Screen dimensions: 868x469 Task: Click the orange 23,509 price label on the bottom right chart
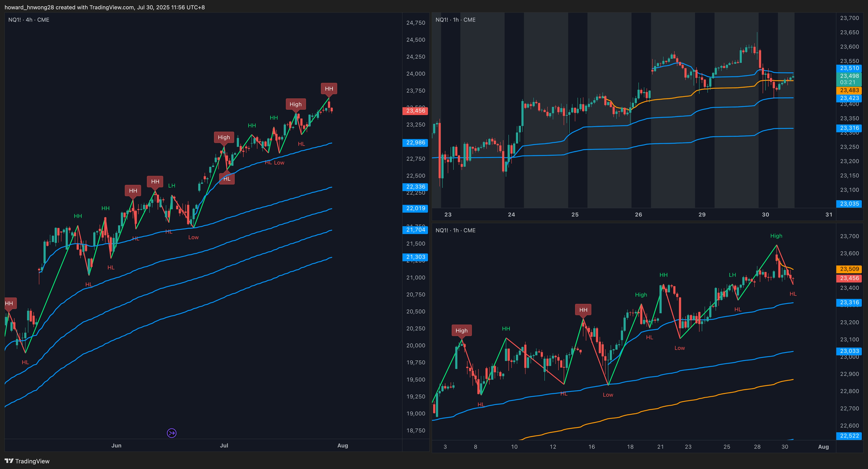[x=849, y=269]
